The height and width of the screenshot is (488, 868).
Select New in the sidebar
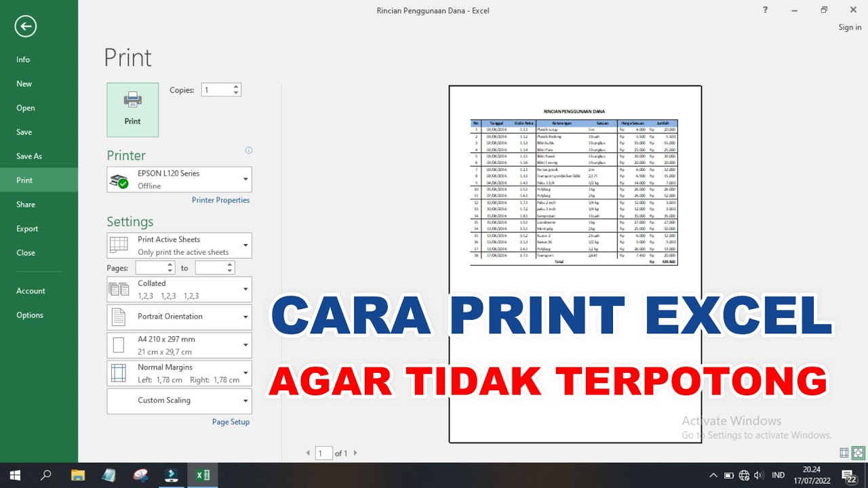[24, 84]
